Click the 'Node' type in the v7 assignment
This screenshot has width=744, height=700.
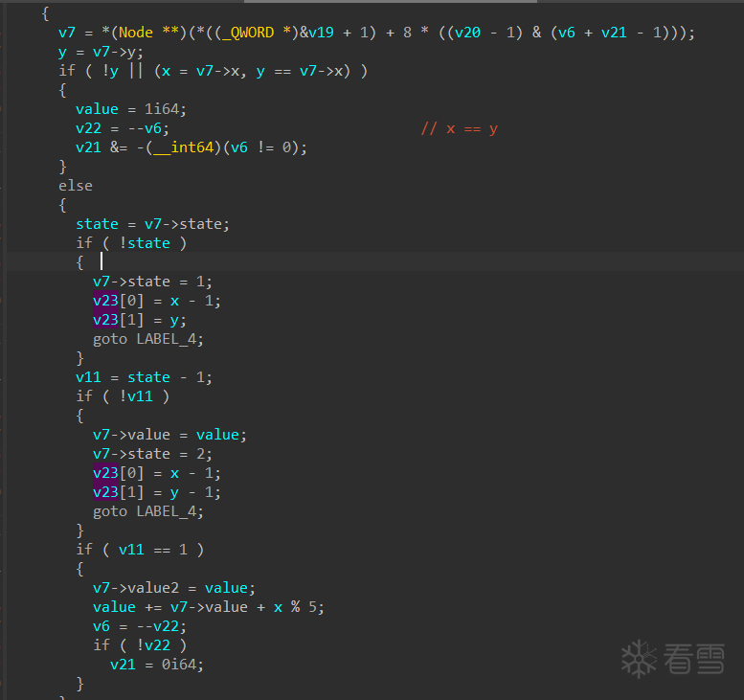(x=136, y=33)
